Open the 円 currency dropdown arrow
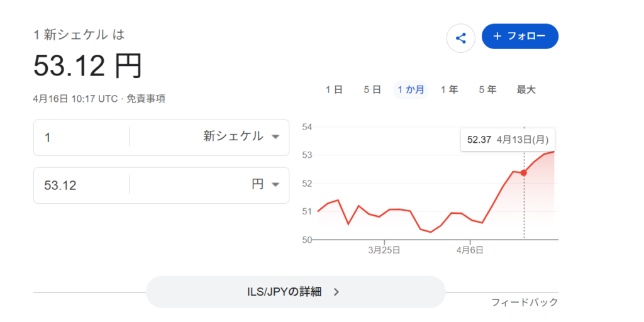The width and height of the screenshot is (644, 322). [275, 185]
